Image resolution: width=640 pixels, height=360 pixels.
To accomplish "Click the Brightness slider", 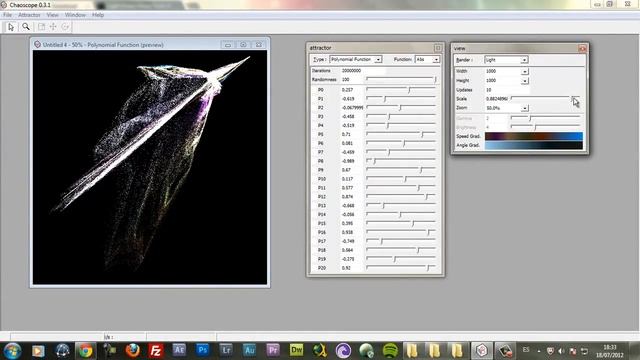I will (x=545, y=127).
